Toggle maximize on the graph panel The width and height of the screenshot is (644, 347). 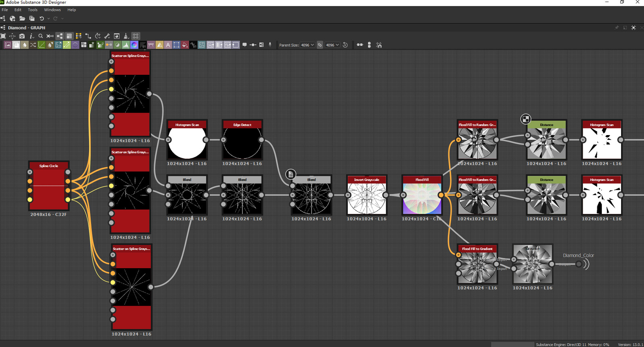coord(634,28)
